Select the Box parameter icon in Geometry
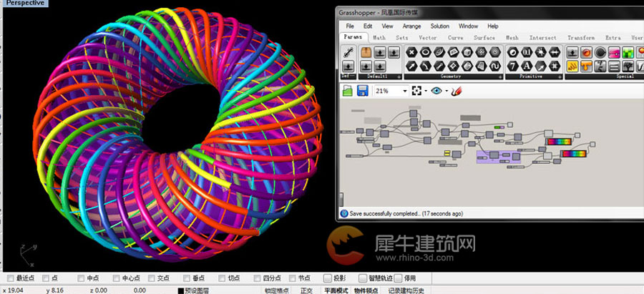This screenshot has height=294, width=644. (x=467, y=52)
